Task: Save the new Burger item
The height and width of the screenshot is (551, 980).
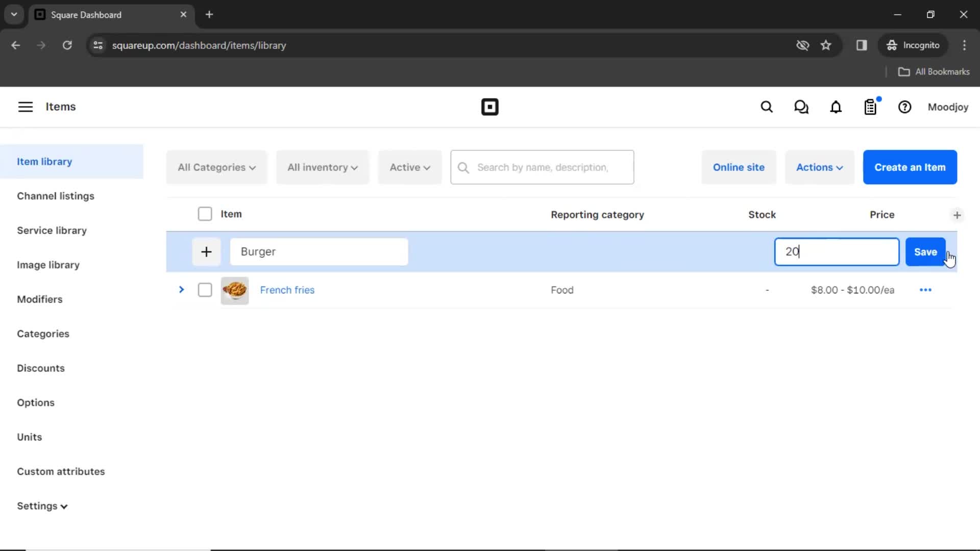Action: pos(925,252)
